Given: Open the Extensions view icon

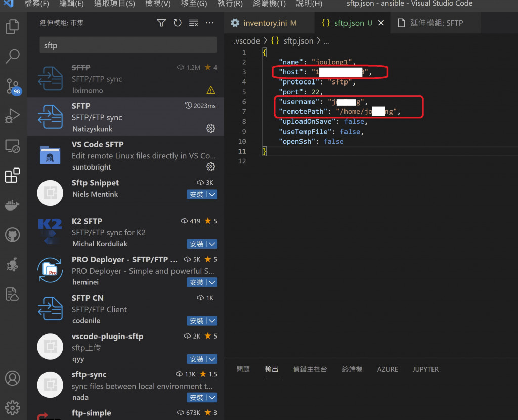Looking at the screenshot, I should 13,176.
